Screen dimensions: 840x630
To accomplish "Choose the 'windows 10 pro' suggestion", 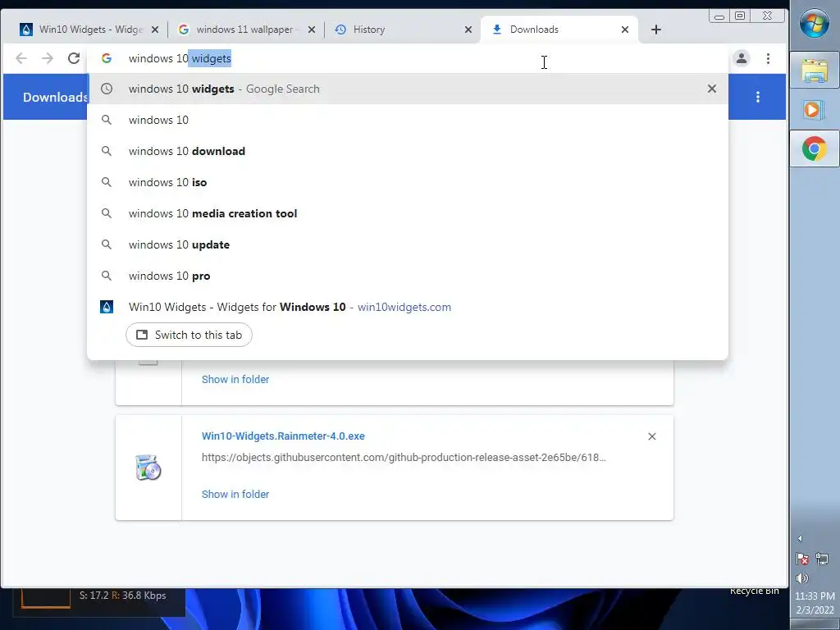I will 407,276.
